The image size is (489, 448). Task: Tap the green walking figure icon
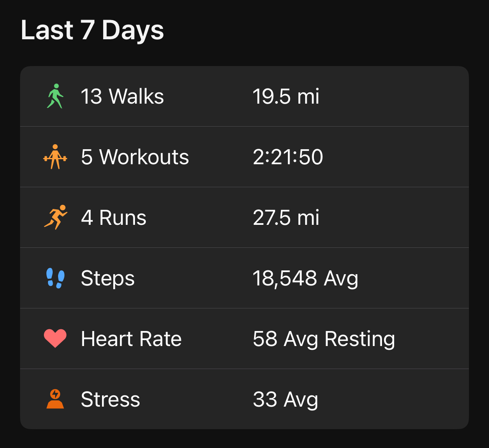[55, 96]
